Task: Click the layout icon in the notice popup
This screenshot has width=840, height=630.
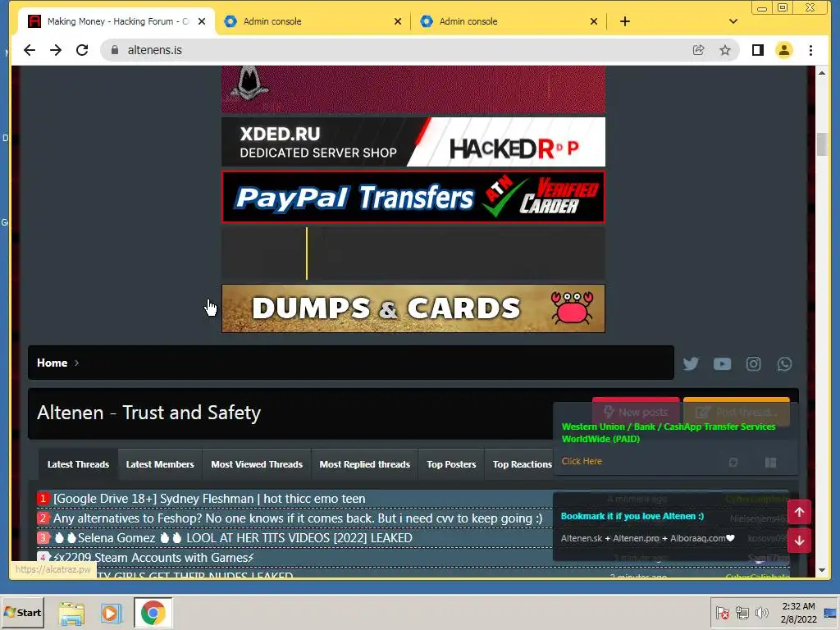Action: (x=770, y=463)
